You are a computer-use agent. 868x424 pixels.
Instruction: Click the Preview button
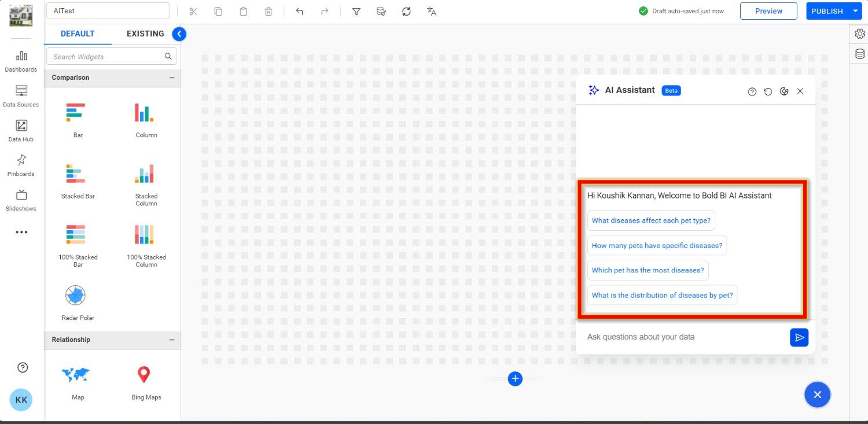[768, 11]
